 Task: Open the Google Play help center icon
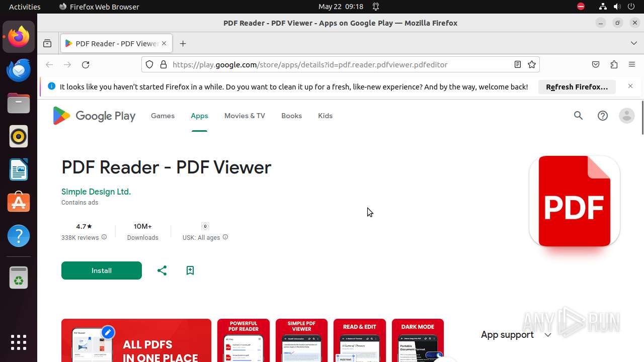[x=603, y=116]
